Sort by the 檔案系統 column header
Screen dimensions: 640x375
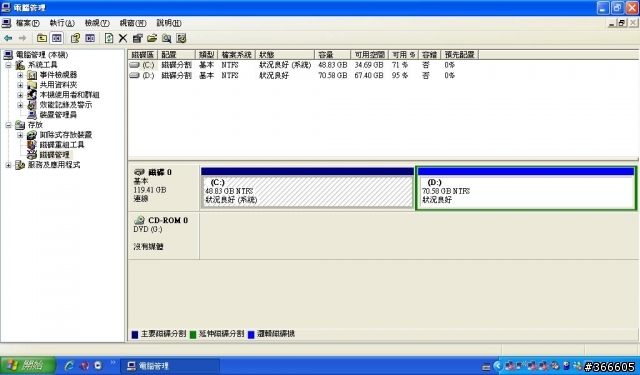pos(237,55)
